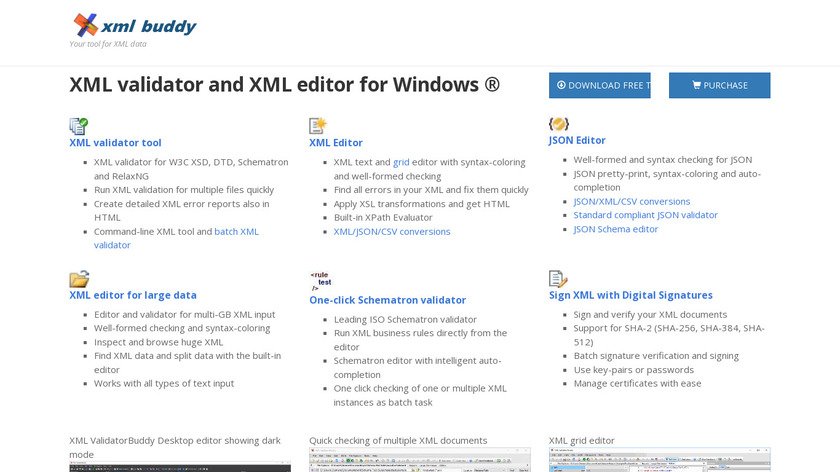Click the XML validator tool icon
Screen dimensions: 840x472
pos(79,126)
